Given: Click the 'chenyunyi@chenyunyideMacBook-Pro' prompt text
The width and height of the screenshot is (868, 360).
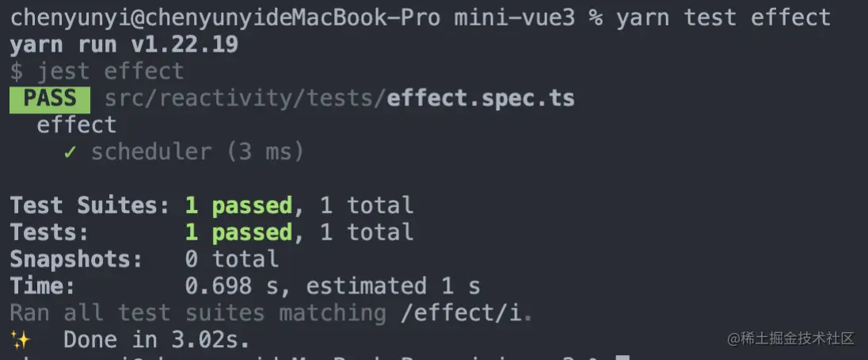Looking at the screenshot, I should pos(225,17).
